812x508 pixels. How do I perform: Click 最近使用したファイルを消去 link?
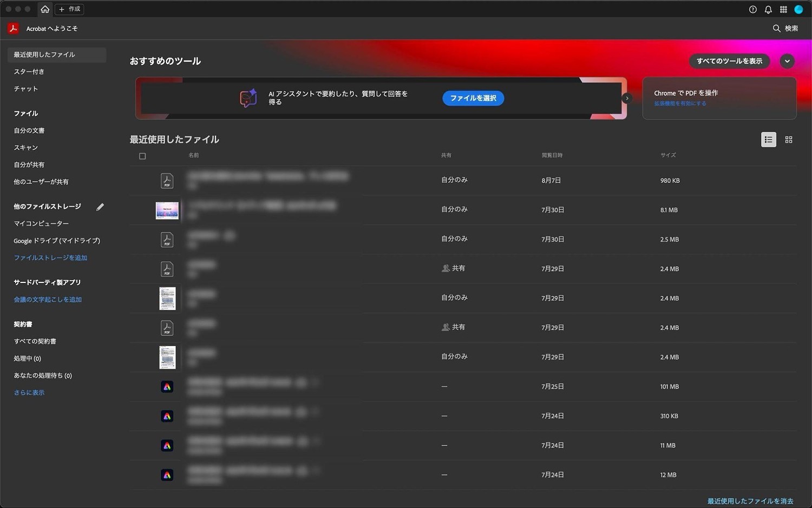click(750, 501)
